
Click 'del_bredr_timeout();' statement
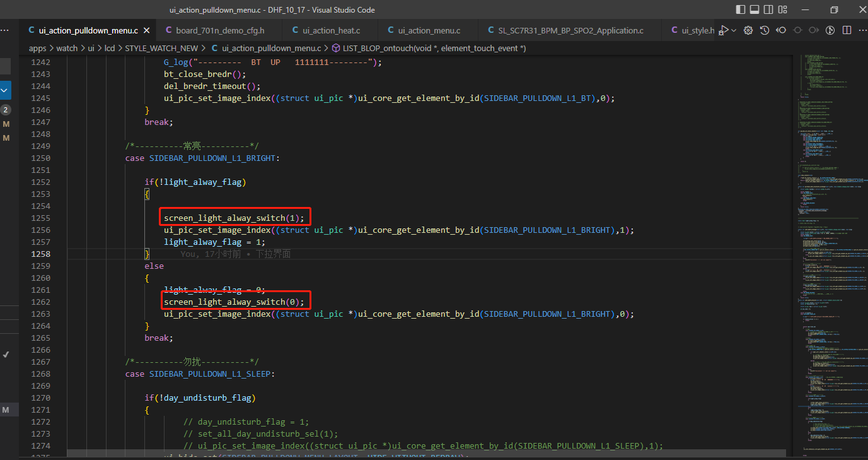(212, 86)
